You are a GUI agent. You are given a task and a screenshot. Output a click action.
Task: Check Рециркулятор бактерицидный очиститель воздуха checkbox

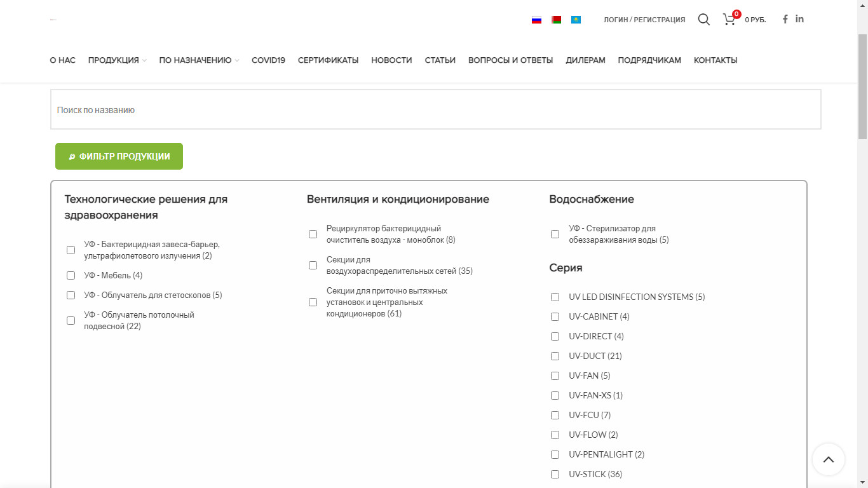(x=313, y=234)
